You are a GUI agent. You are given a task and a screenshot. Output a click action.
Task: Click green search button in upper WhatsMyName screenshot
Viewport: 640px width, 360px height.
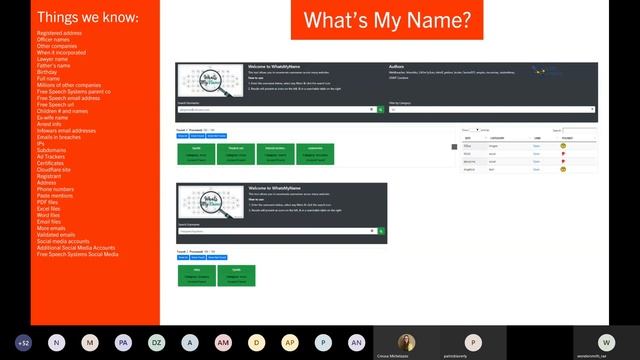[380, 109]
